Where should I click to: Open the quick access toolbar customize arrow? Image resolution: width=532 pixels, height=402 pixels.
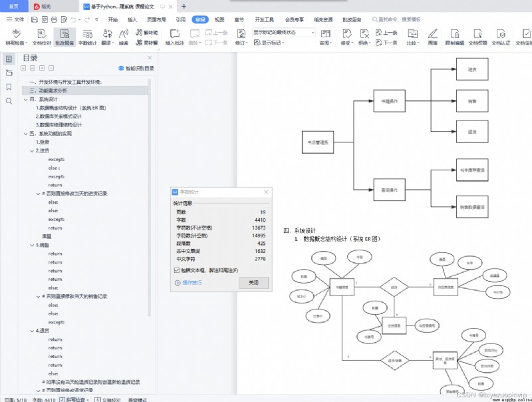click(96, 20)
